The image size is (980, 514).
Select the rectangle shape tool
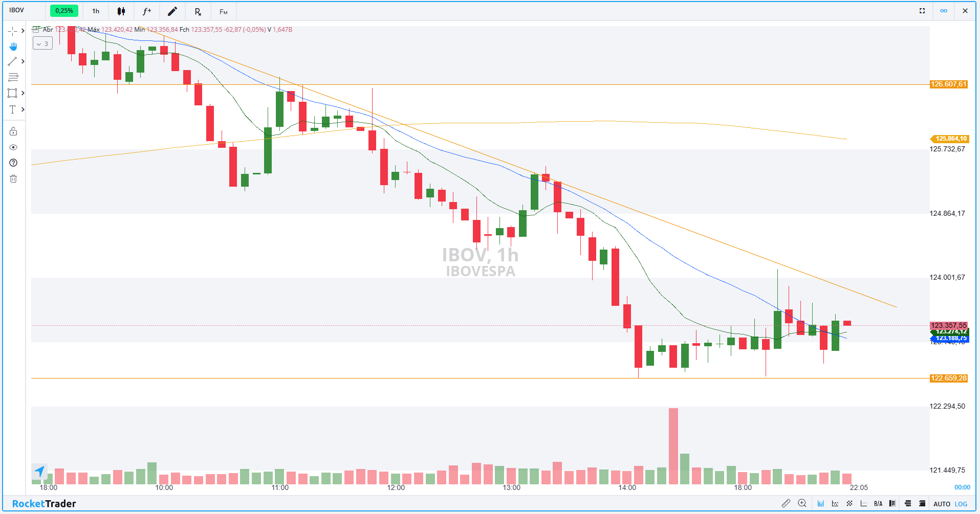(12, 93)
